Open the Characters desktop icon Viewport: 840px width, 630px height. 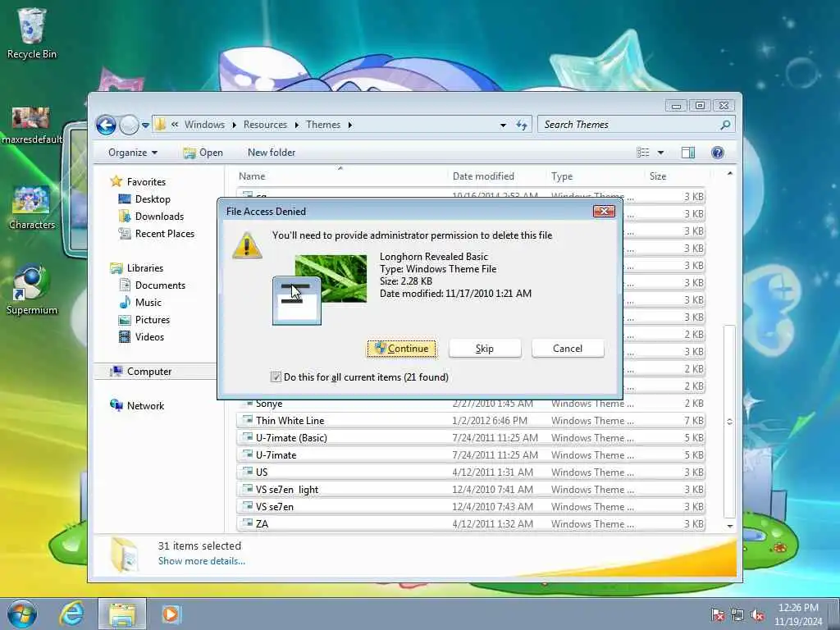pos(32,208)
